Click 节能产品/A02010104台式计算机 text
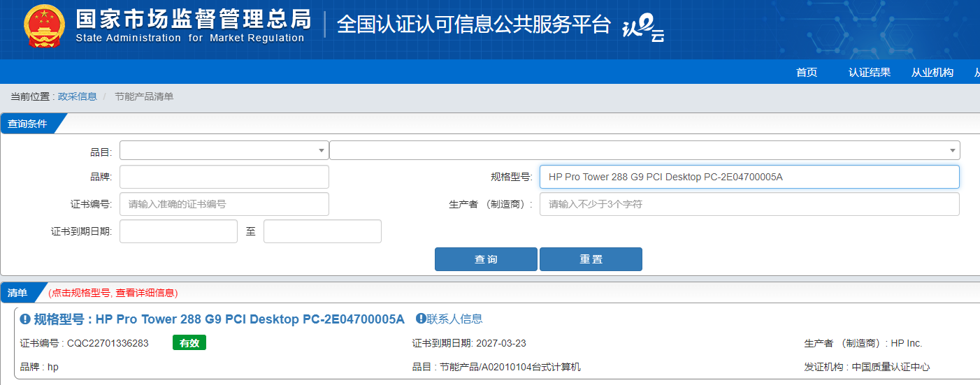The width and height of the screenshot is (980, 385). pyautogui.click(x=510, y=367)
